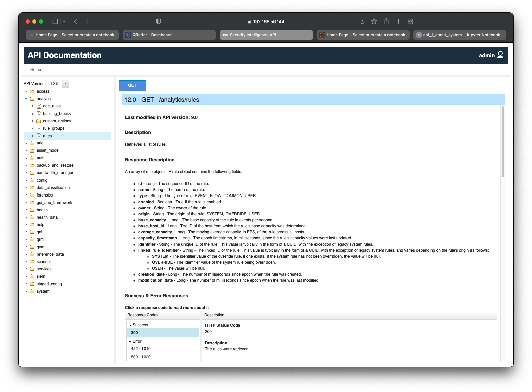The width and height of the screenshot is (532, 392).
Task: Go back with the browser back arrow
Action: point(75,21)
